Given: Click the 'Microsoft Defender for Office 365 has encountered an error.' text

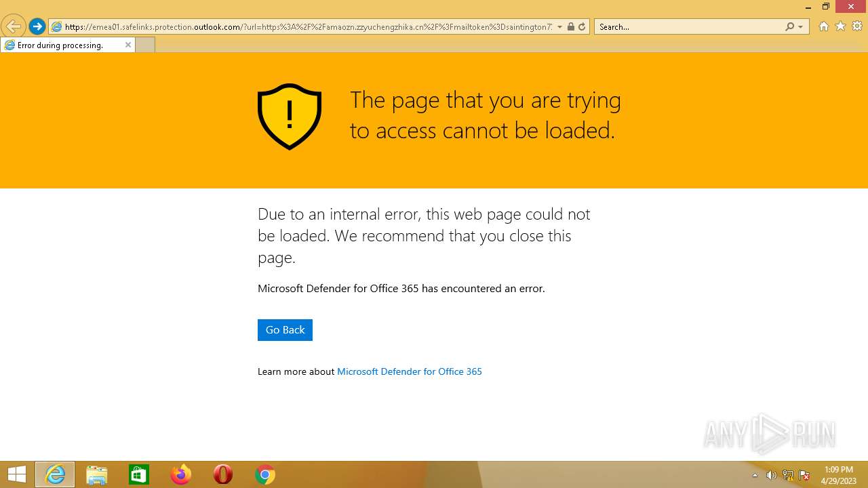Looking at the screenshot, I should point(401,289).
